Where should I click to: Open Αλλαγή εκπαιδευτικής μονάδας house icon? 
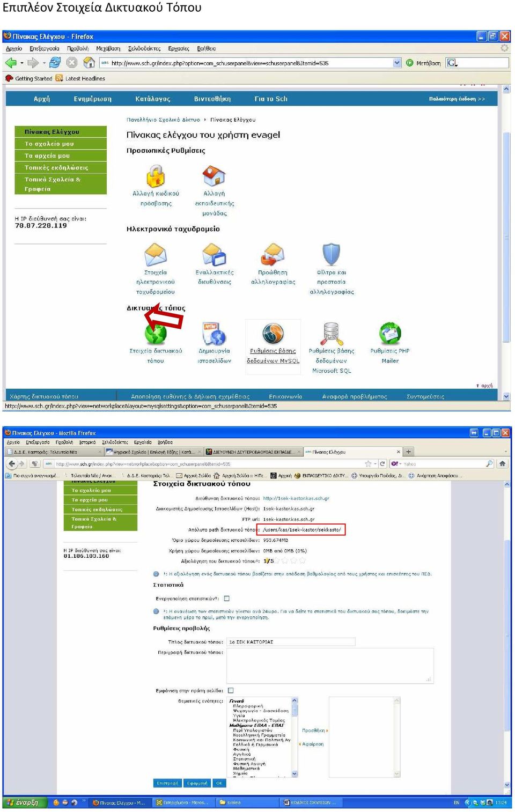pos(214,176)
